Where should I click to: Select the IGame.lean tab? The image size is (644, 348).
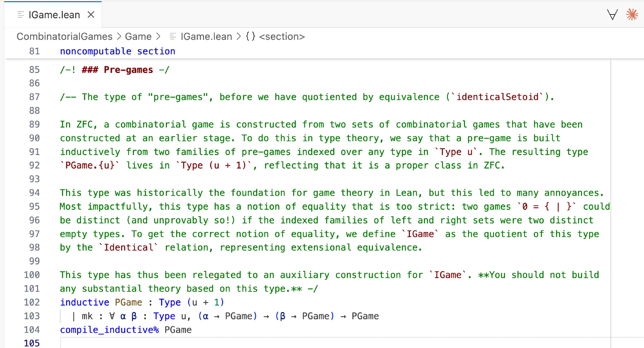54,15
